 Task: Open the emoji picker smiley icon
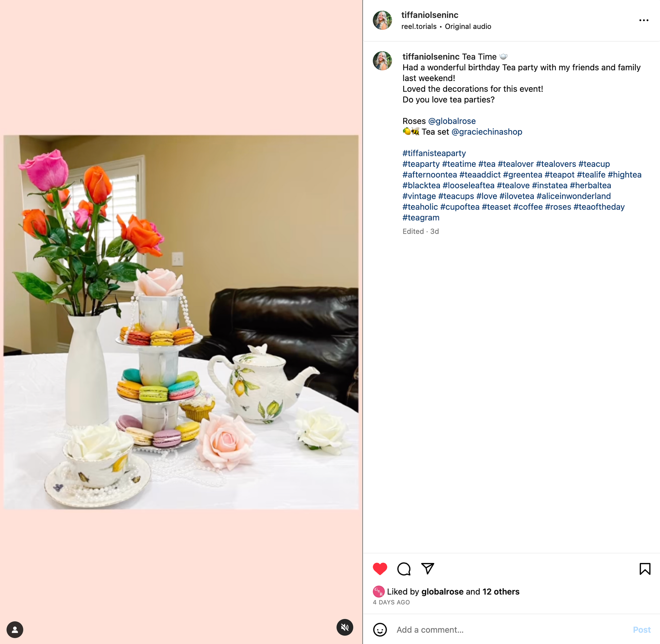coord(380,630)
